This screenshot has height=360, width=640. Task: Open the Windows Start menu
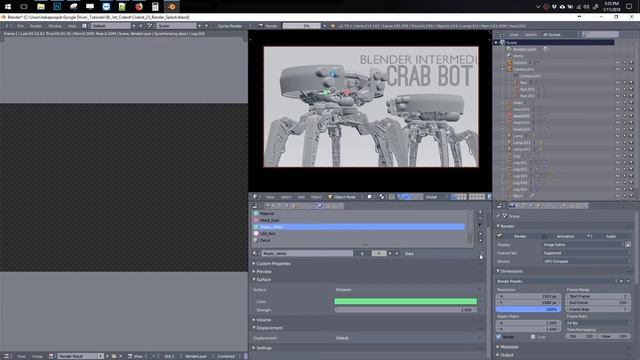click(8, 7)
